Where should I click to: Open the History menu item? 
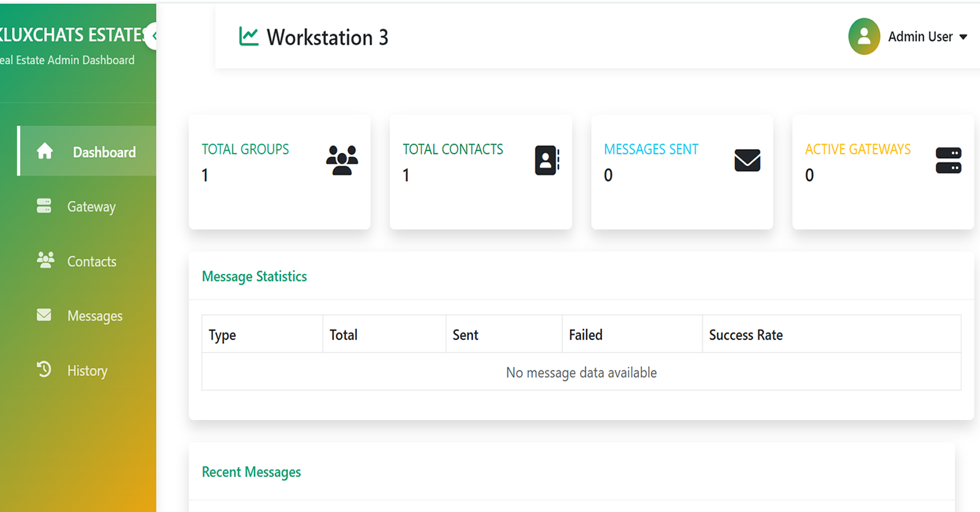(87, 371)
